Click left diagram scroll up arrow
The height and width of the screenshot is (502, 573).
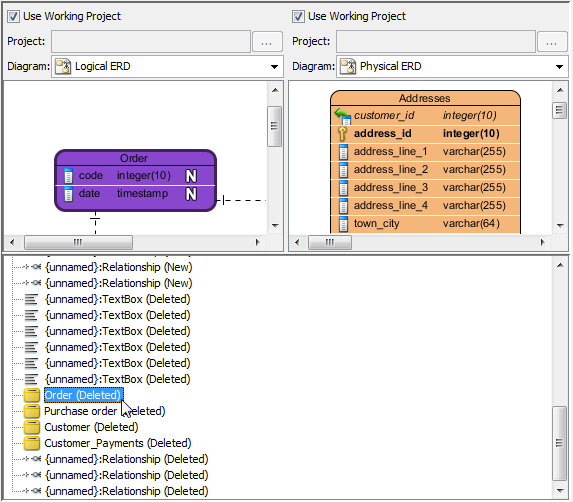276,90
